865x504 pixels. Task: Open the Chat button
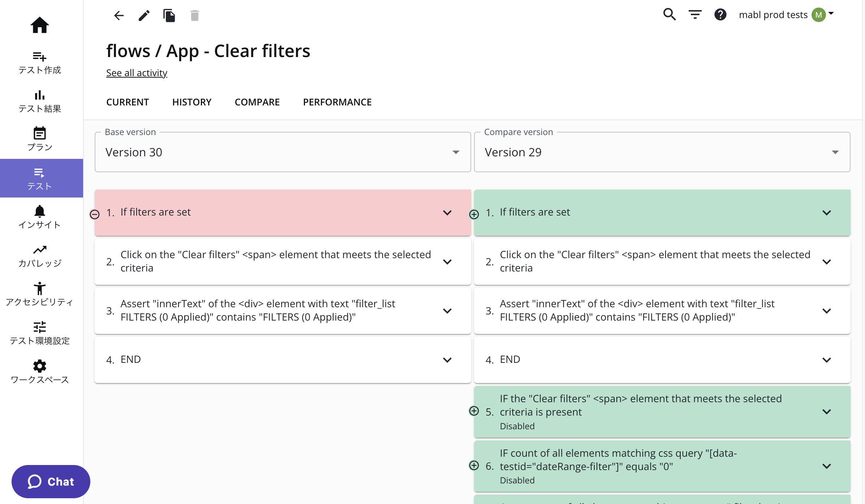(x=51, y=481)
